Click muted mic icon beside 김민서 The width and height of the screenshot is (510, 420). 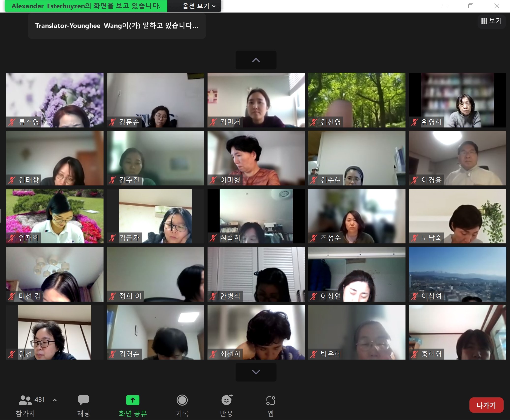[x=213, y=122]
